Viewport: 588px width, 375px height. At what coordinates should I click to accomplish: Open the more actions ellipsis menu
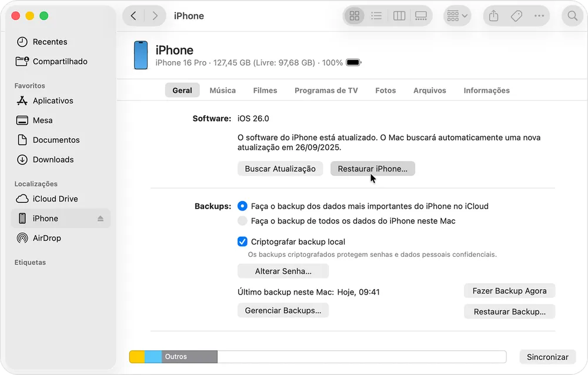pos(539,16)
